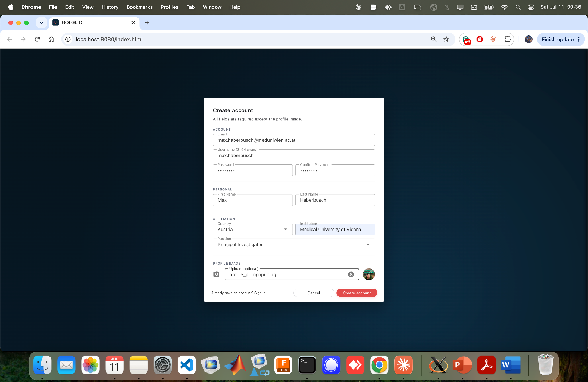588x382 pixels.
Task: Open the Position dropdown showing Principal Investigator
Action: pyautogui.click(x=294, y=244)
